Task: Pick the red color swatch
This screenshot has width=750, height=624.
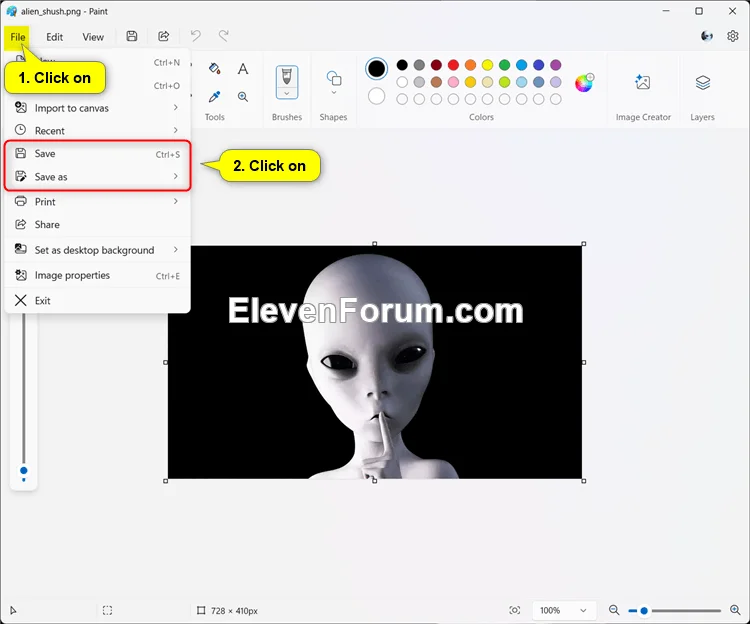Action: point(453,65)
